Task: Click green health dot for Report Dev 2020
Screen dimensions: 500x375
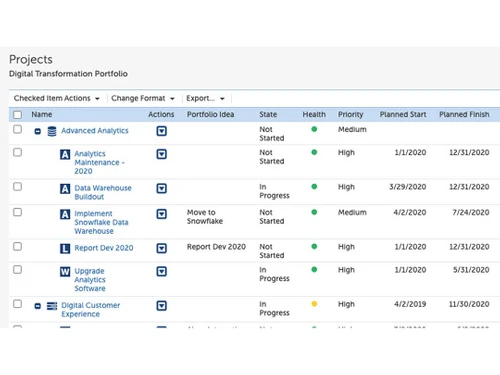Action: tap(314, 246)
